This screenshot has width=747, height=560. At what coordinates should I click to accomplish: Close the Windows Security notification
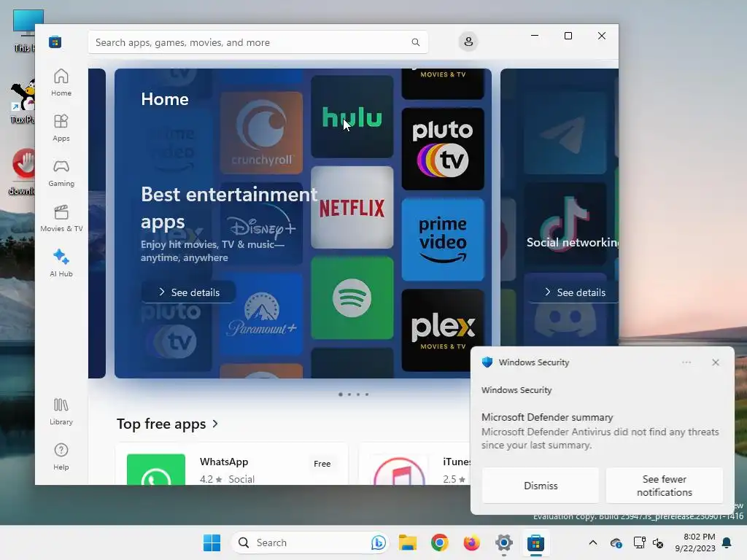coord(715,362)
